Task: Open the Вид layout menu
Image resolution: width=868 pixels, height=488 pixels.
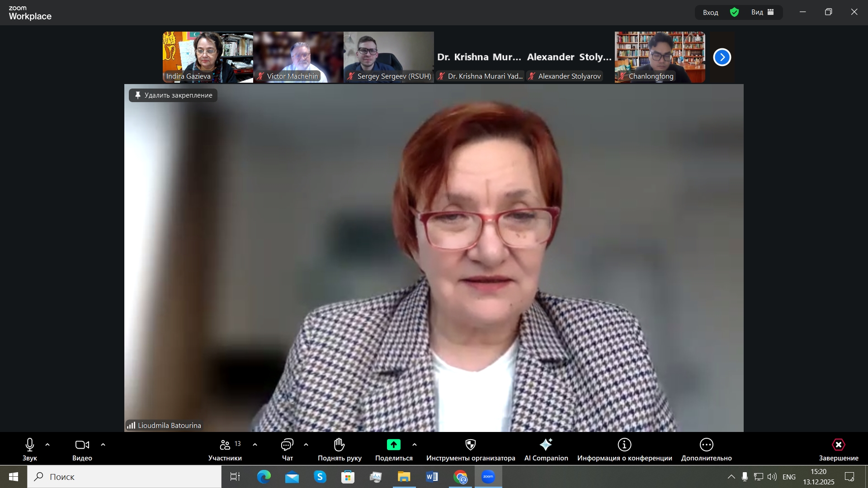Action: click(x=763, y=12)
